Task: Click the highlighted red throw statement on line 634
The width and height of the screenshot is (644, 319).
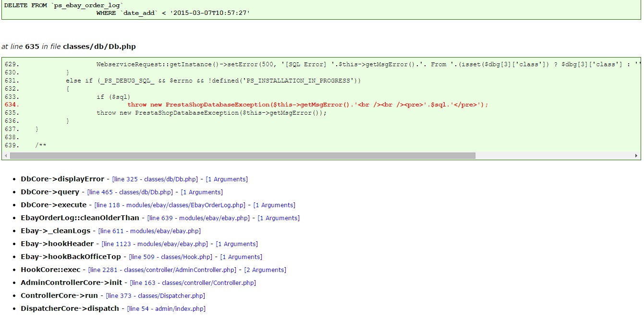Action: click(x=308, y=105)
